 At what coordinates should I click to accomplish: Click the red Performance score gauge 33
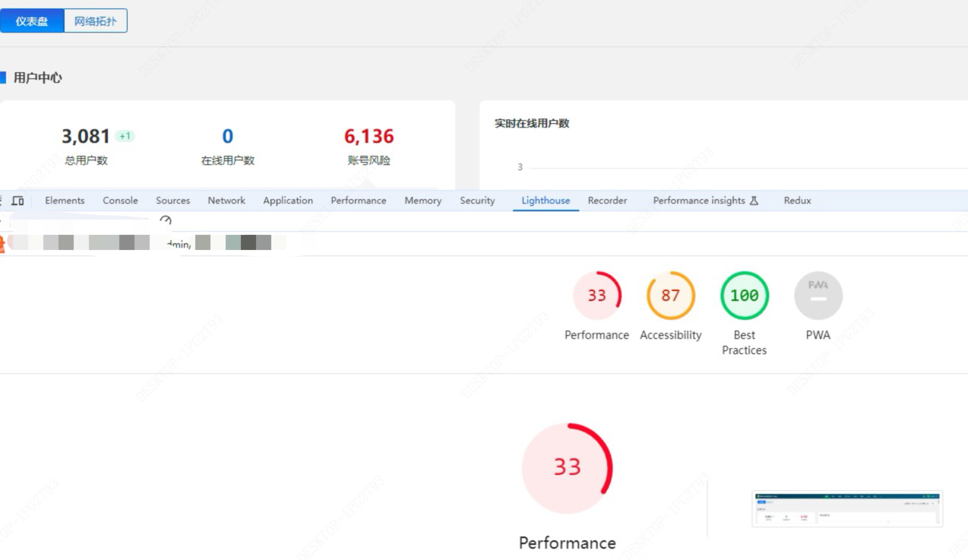596,296
